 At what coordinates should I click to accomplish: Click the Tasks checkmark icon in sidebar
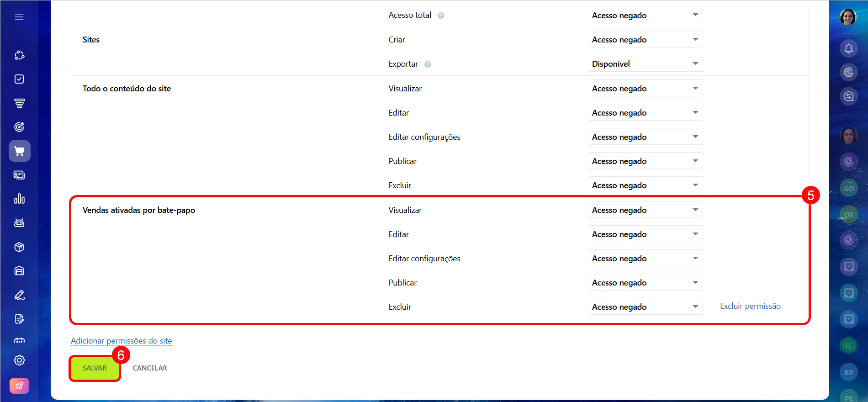tap(19, 79)
